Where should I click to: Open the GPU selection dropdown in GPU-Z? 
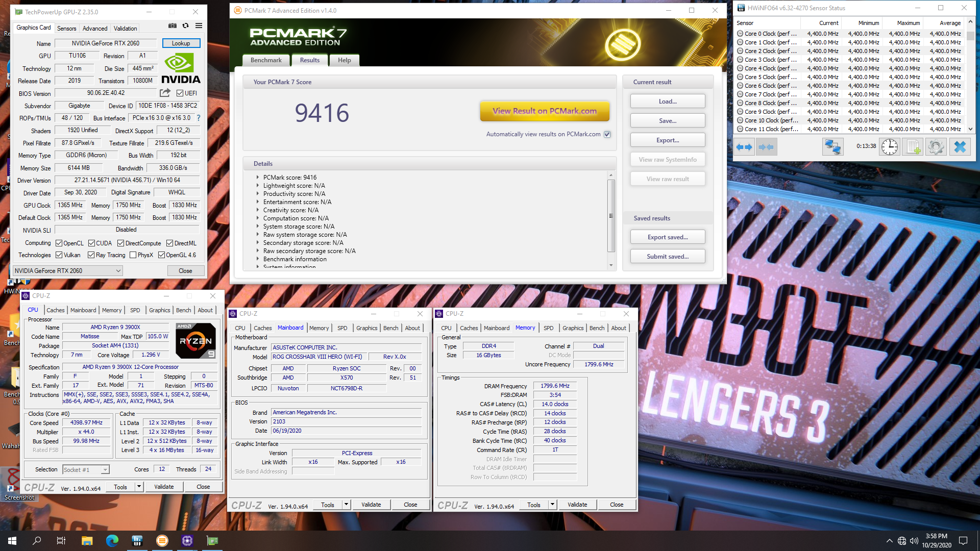pos(67,271)
